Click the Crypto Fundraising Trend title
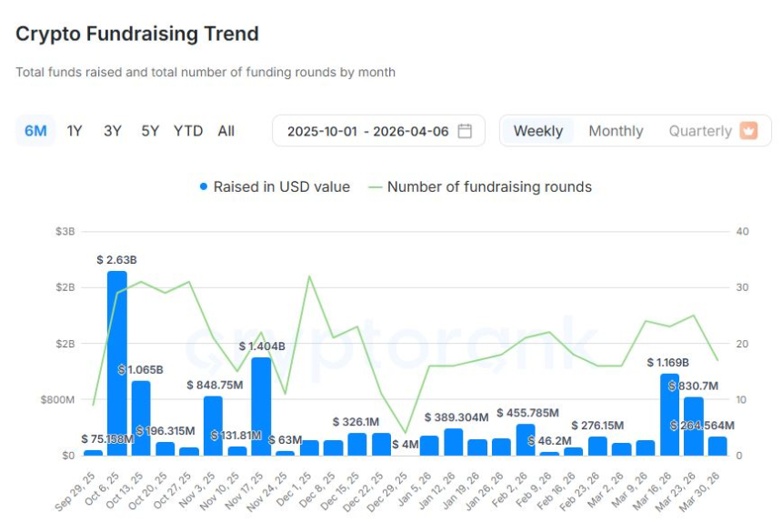This screenshot has width=782, height=532. coord(137,34)
